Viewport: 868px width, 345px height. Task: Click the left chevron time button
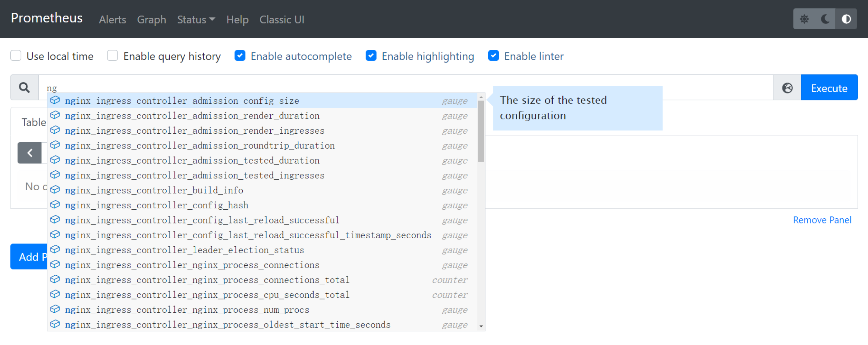pos(30,153)
